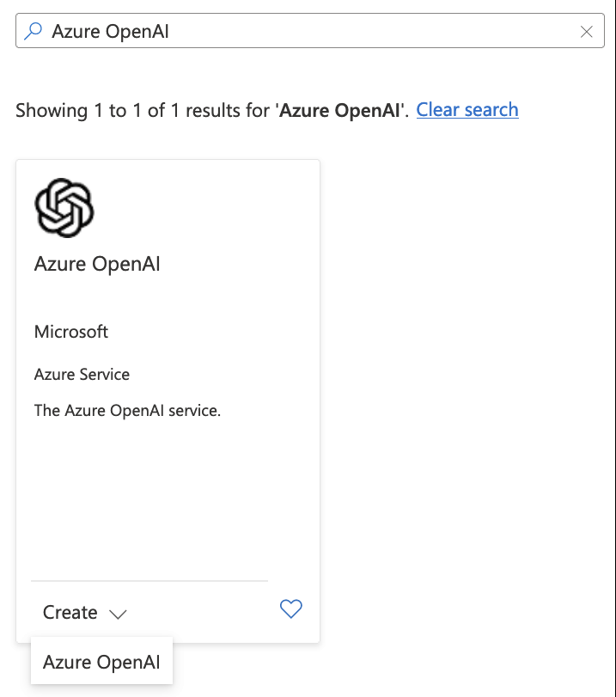Screen dimensions: 616x697
Task: Open the Azure OpenAI card title
Action: pyautogui.click(x=97, y=264)
